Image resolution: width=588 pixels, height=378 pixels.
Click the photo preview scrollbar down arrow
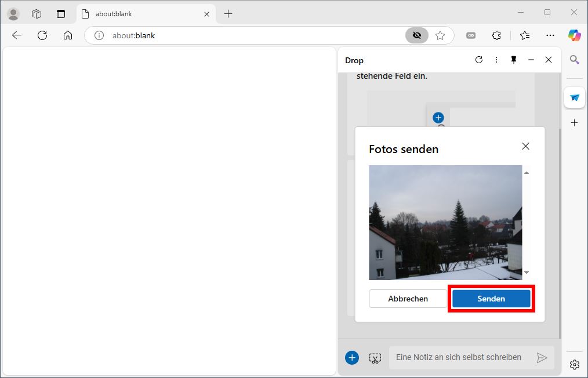click(527, 272)
